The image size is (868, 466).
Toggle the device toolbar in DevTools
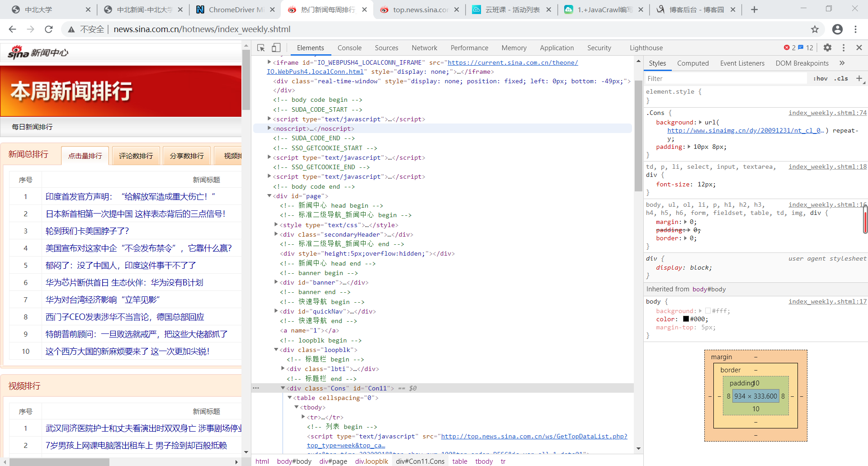pyautogui.click(x=276, y=48)
